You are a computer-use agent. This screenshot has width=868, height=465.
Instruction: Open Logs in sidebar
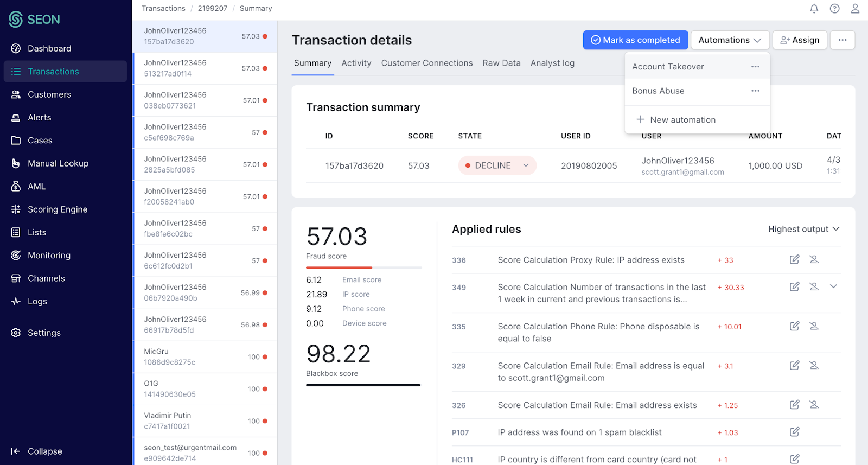click(x=65, y=301)
